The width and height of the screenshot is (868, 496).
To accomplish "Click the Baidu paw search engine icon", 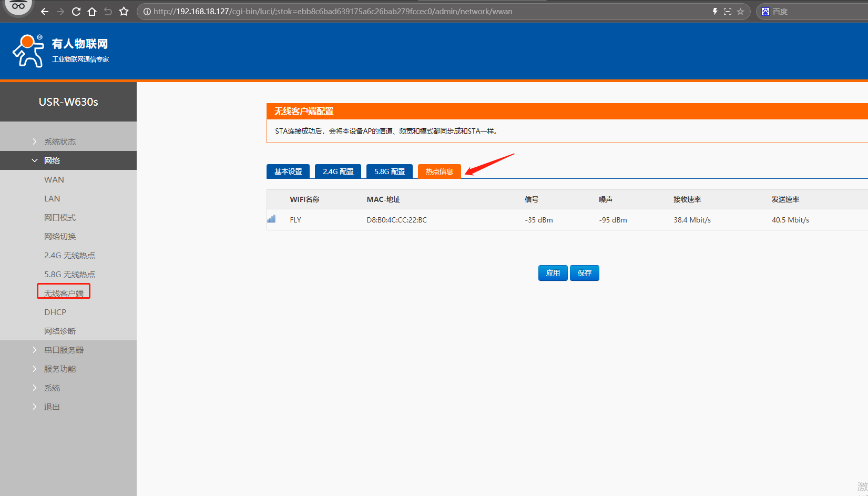I will 765,12.
